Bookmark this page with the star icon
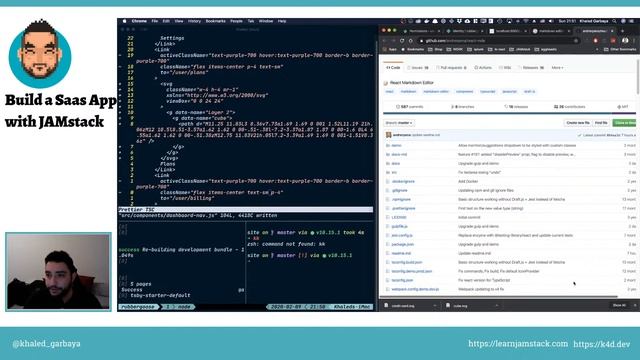 coord(576,41)
